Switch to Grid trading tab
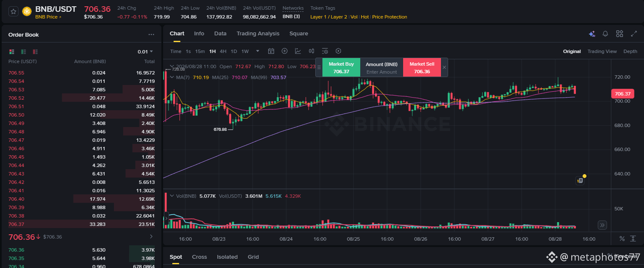This screenshot has width=644, height=268. [x=253, y=257]
